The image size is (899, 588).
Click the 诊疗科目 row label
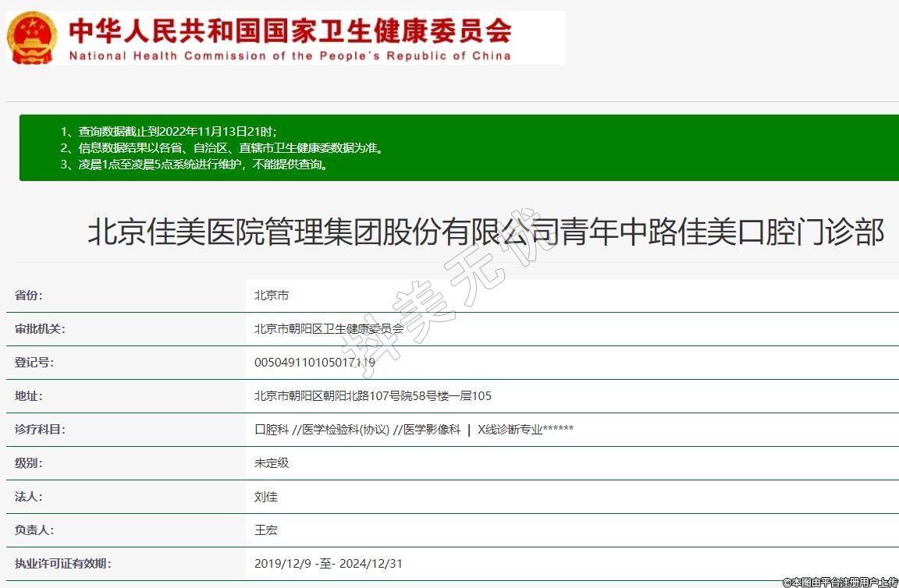pyautogui.click(x=40, y=430)
